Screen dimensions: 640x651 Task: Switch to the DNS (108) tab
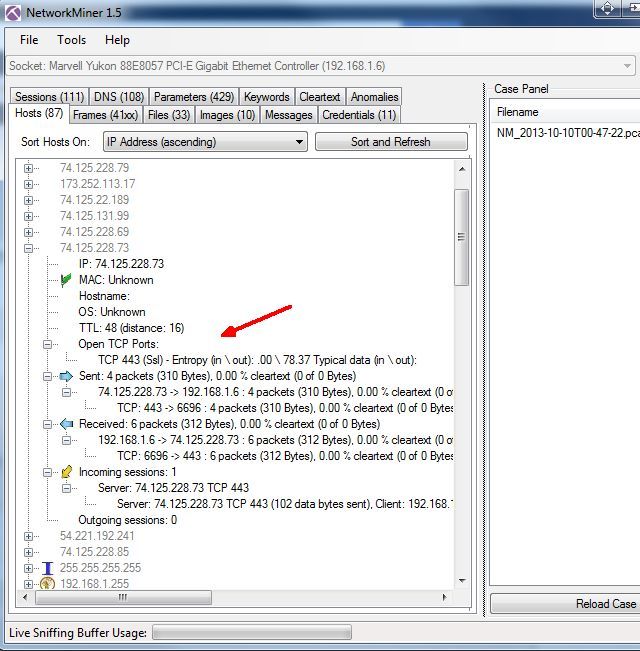pos(118,97)
